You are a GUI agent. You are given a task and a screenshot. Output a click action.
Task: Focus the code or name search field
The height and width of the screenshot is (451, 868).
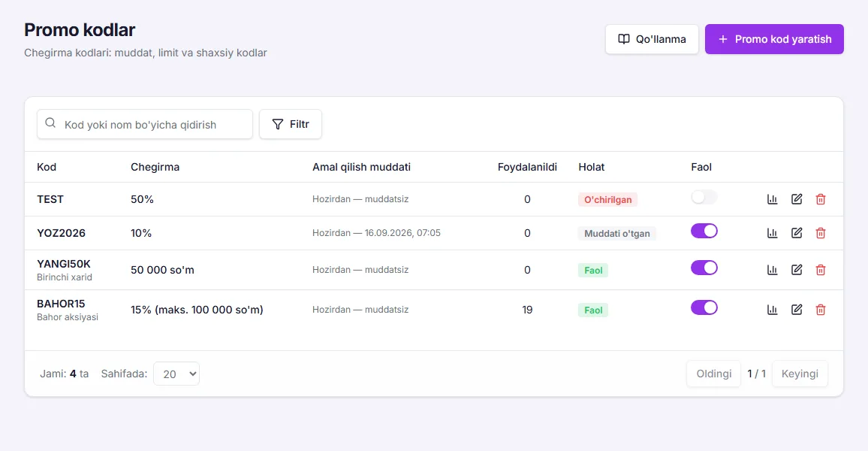(x=145, y=124)
